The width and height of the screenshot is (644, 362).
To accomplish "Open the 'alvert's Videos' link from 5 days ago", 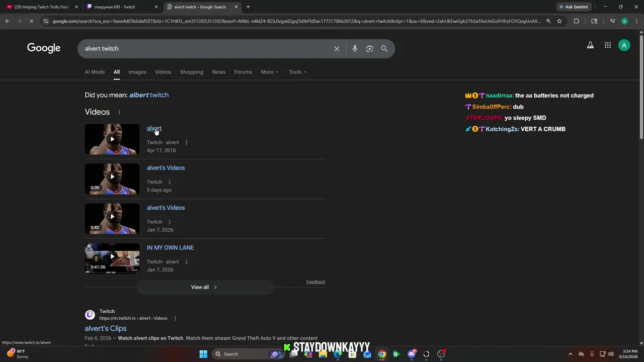I will [x=166, y=168].
